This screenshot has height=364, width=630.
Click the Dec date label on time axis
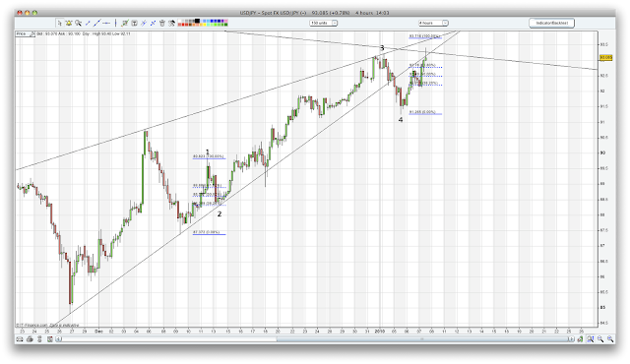click(98, 332)
